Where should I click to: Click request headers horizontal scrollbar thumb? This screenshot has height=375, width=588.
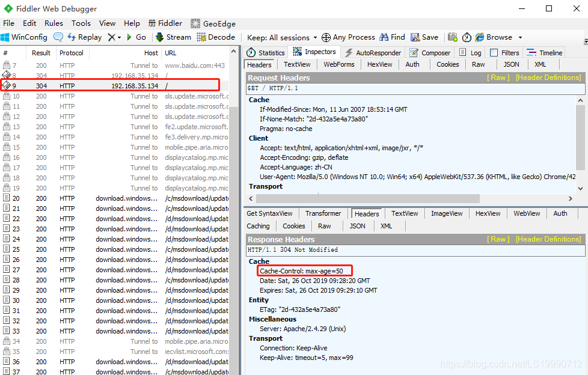(368, 198)
